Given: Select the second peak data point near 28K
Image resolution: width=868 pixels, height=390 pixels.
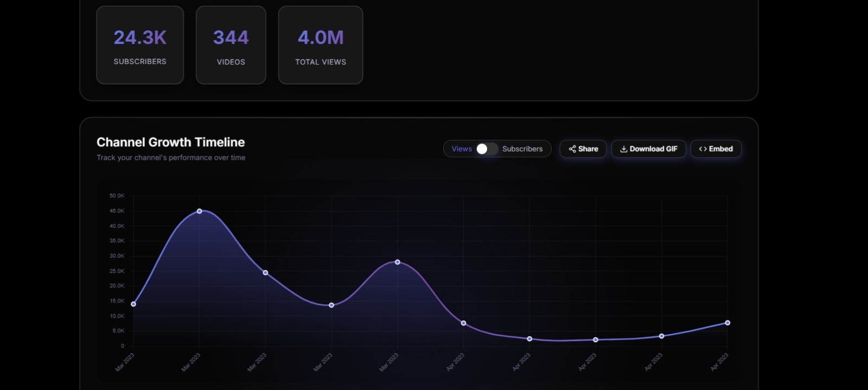Looking at the screenshot, I should pyautogui.click(x=398, y=262).
